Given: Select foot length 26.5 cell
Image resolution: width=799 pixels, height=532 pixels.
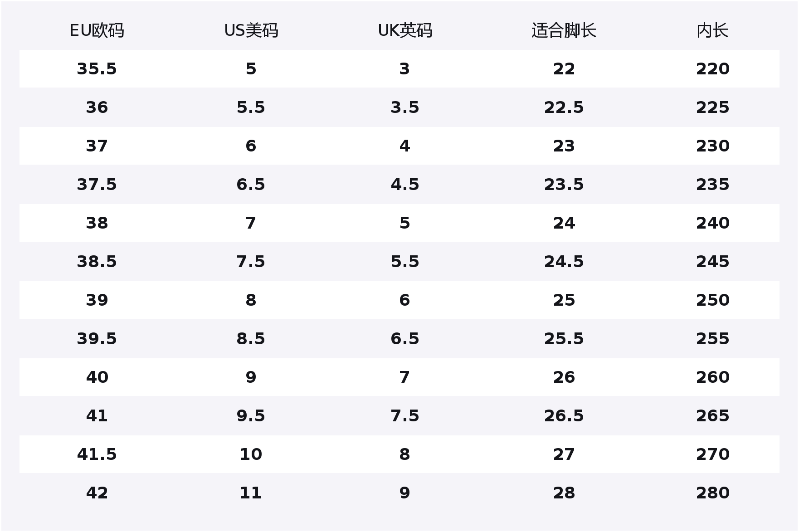Looking at the screenshot, I should click(x=564, y=416).
